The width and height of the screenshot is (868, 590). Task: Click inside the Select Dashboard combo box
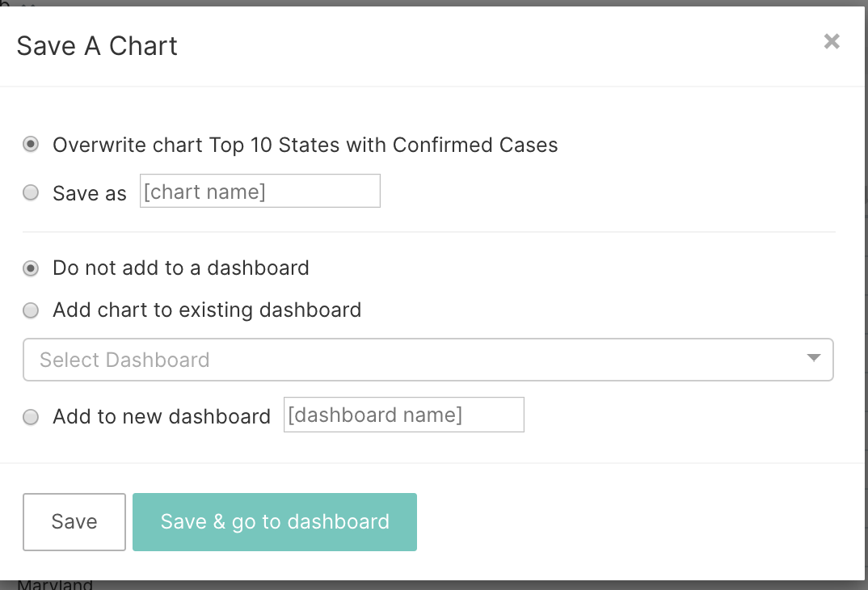click(x=323, y=359)
